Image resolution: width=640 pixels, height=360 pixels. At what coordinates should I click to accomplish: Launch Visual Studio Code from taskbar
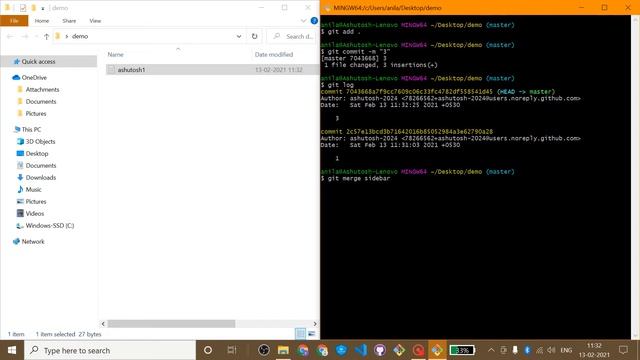tap(361, 350)
